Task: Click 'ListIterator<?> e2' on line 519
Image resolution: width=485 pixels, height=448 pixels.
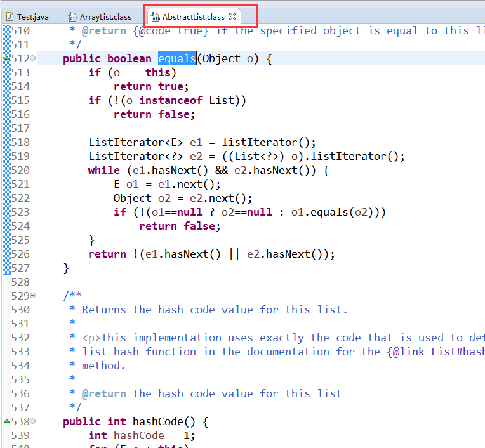Action: click(x=145, y=156)
